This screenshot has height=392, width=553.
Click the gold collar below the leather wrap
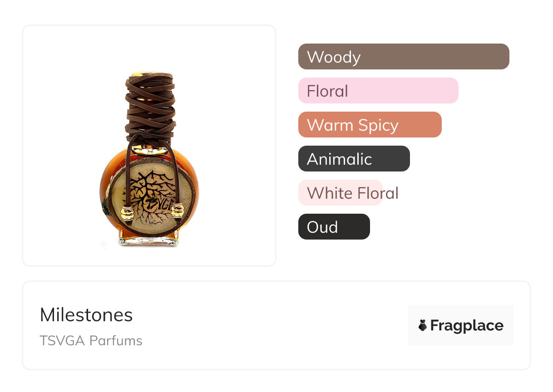tap(150, 151)
